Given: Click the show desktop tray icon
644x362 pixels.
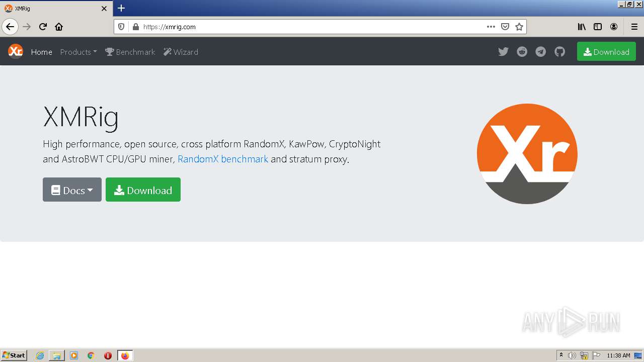Looking at the screenshot, I should coord(638,355).
